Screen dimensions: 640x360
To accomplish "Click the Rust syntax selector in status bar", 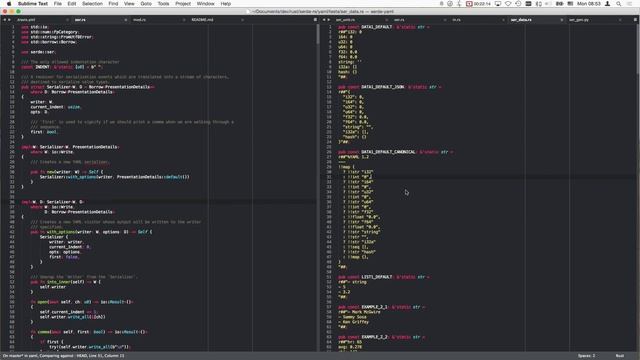I will (x=620, y=356).
